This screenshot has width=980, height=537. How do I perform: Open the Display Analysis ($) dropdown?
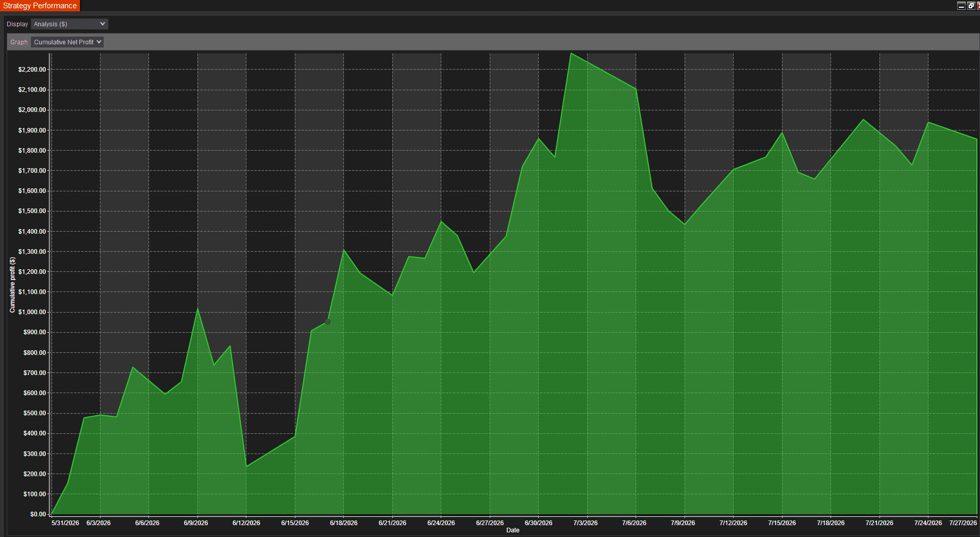[x=69, y=24]
